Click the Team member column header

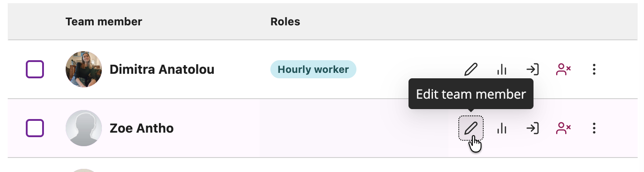104,21
